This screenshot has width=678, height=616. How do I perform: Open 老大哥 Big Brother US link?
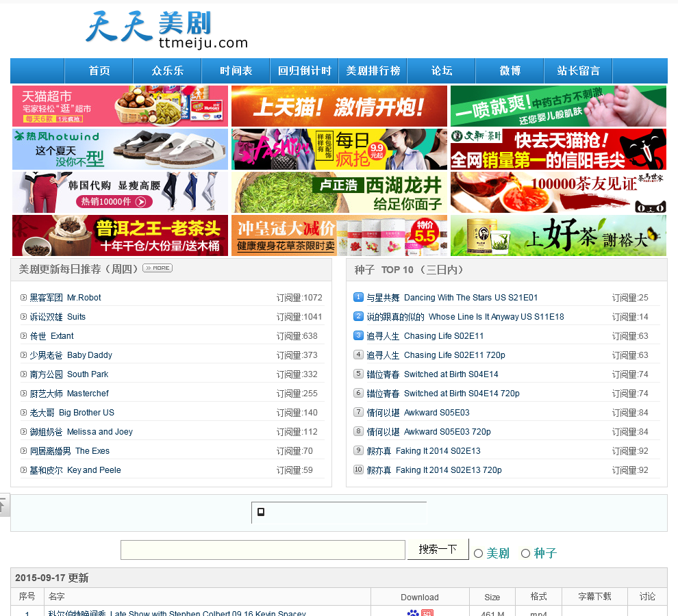pyautogui.click(x=72, y=413)
